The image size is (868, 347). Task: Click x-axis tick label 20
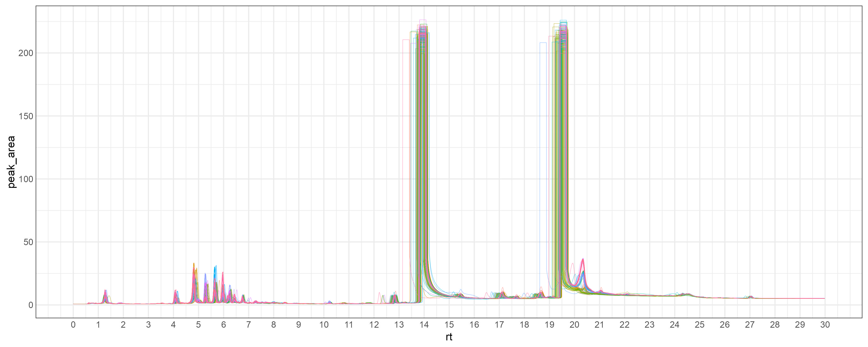[x=574, y=325]
